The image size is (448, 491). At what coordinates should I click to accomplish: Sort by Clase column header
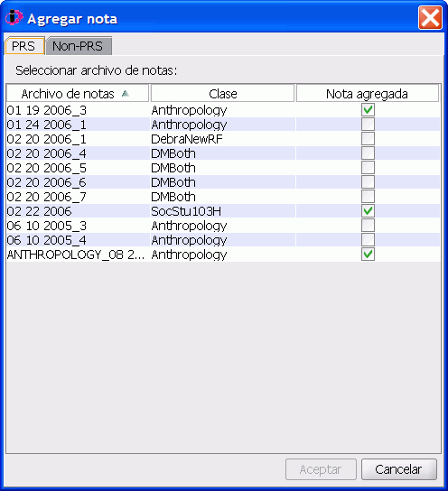point(223,93)
